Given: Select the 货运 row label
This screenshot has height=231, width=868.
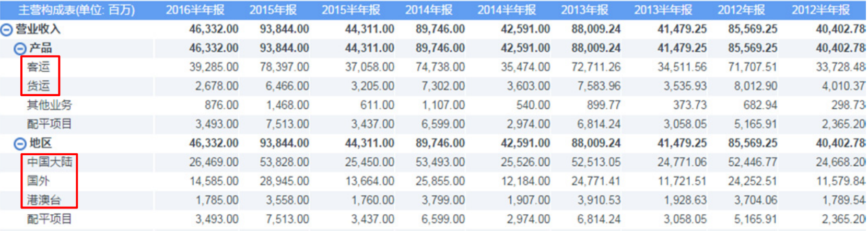Looking at the screenshot, I should (39, 86).
